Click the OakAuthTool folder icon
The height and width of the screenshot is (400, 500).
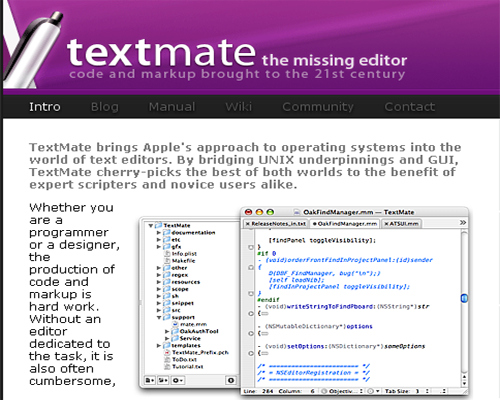tap(175, 331)
